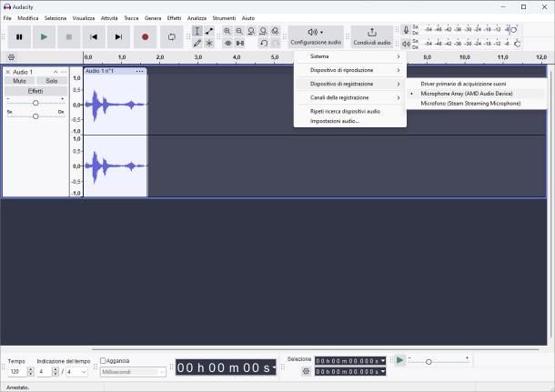Click the Zoom In icon
This screenshot has width=555, height=392.
(x=227, y=31)
